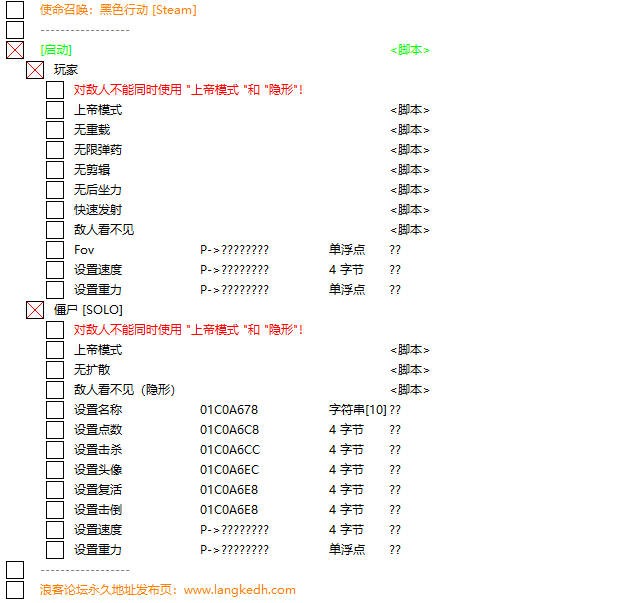Click the www.langkedh.com forum link row

click(x=167, y=590)
